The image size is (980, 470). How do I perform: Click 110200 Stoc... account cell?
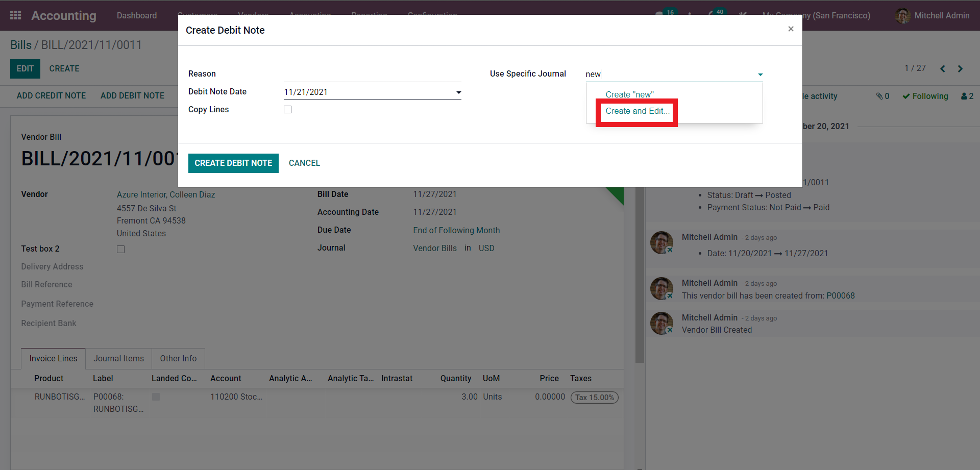pos(236,397)
